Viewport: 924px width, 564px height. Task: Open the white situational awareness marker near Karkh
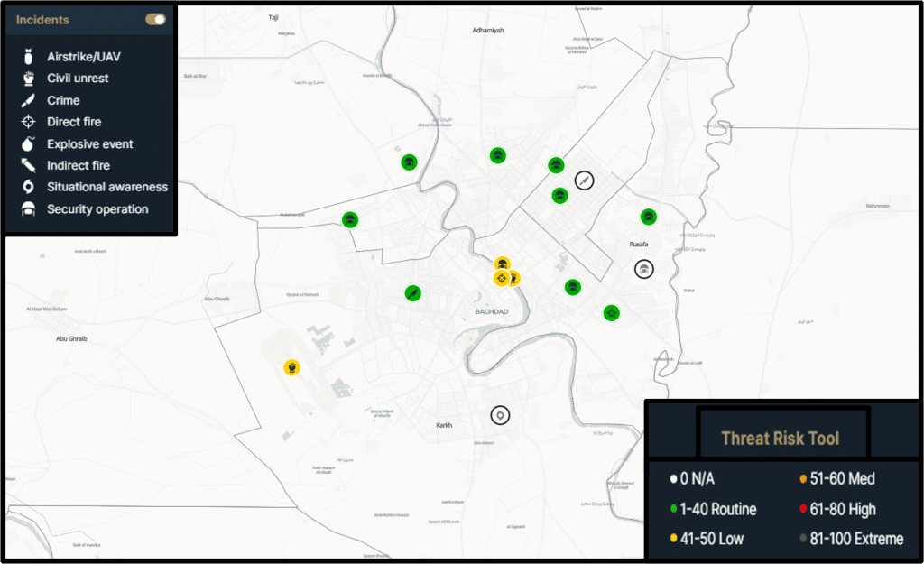coord(500,415)
